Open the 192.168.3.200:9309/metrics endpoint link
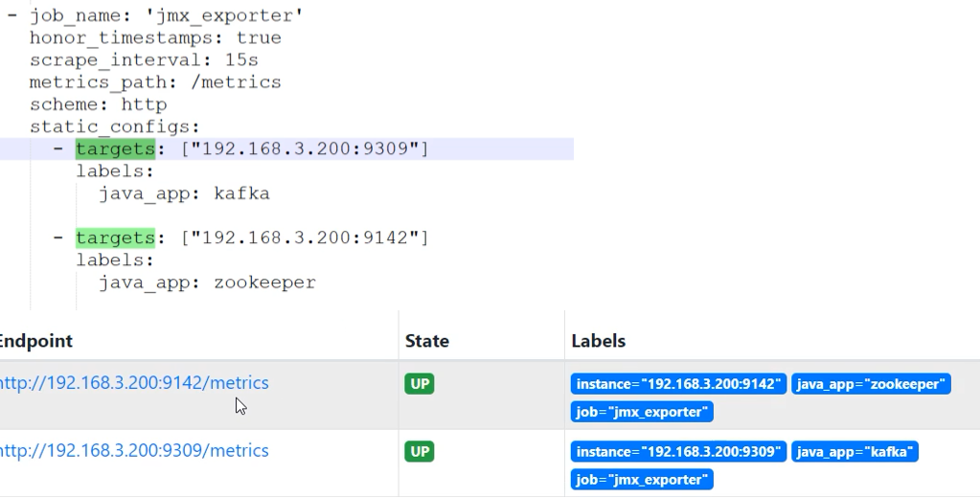Screen dimensions: 980x498 tap(134, 451)
